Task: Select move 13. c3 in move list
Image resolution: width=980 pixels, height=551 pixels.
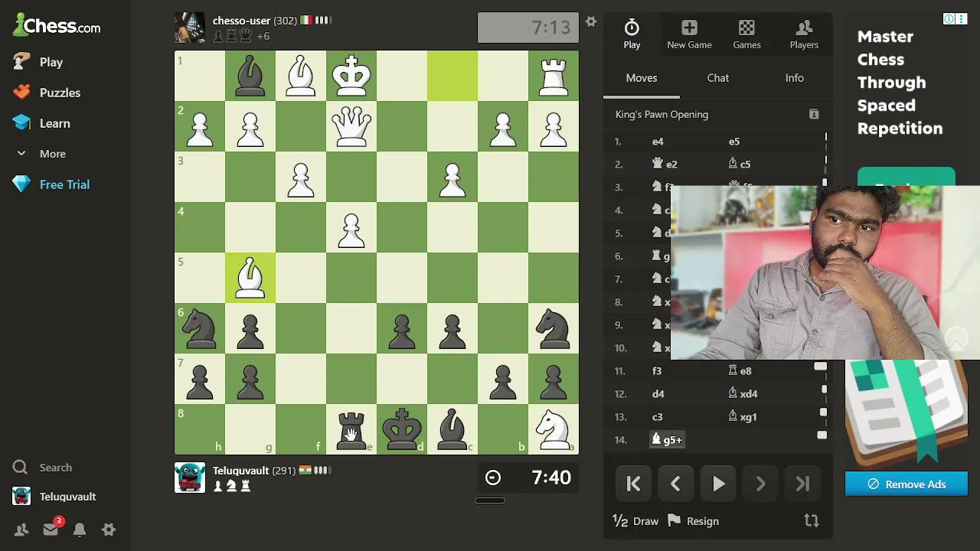Action: [657, 417]
